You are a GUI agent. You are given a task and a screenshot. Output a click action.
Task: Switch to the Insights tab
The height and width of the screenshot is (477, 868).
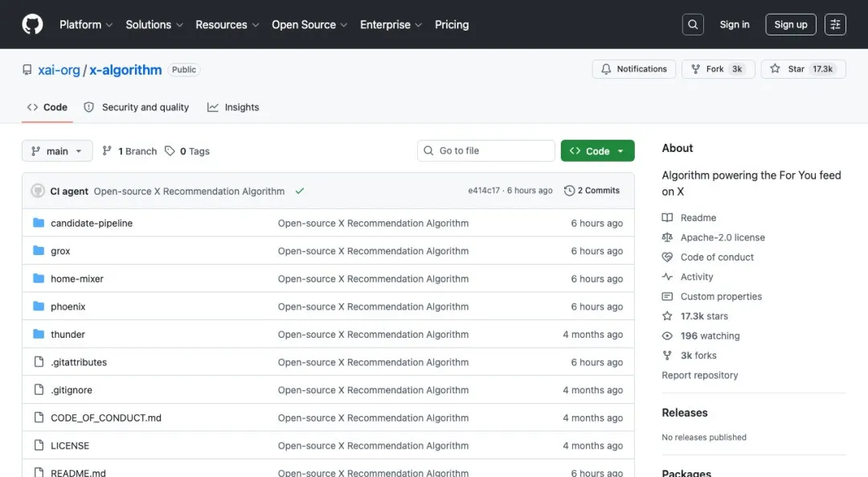(233, 107)
